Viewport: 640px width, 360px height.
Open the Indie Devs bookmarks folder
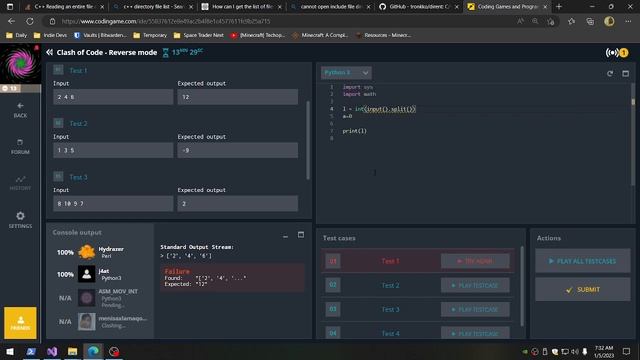[x=50, y=36]
